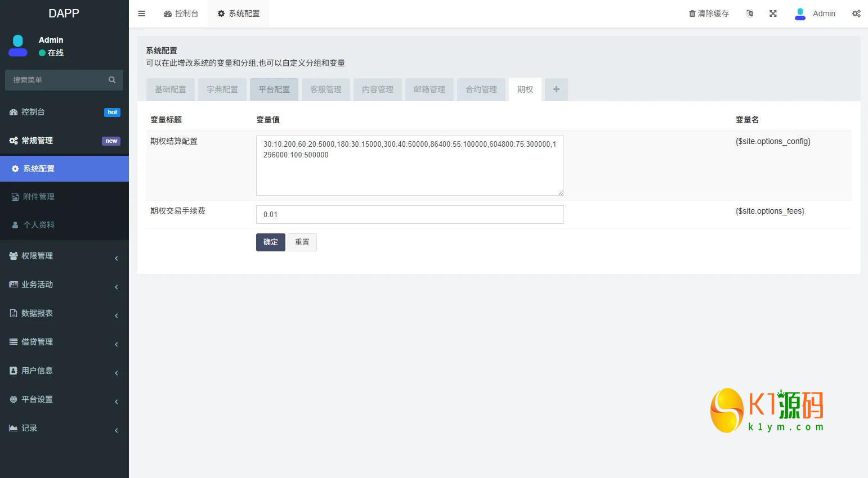Focus the 搜索菜单 search field
Screen dimensions: 868x478
coord(64,80)
